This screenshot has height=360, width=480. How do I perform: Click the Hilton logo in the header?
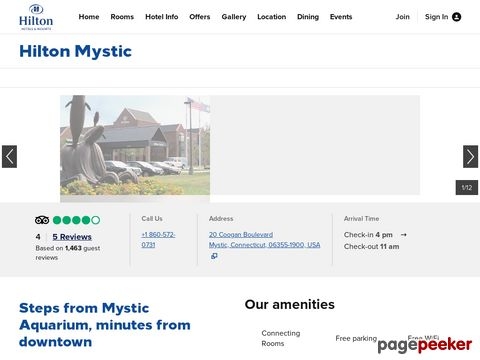click(x=36, y=17)
